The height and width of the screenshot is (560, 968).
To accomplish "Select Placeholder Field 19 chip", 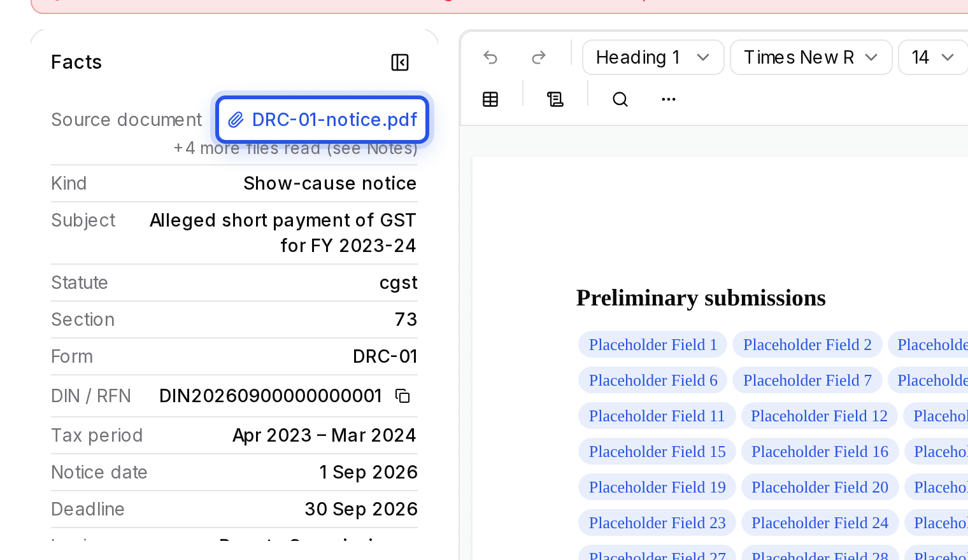I will [657, 487].
